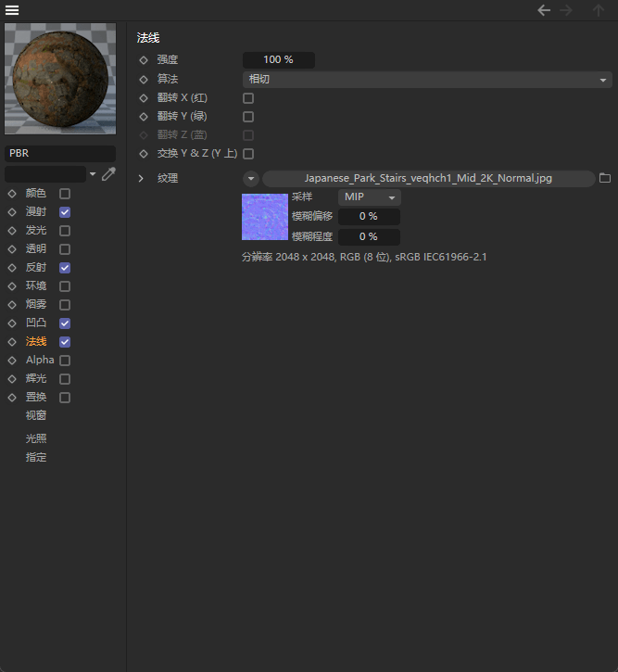Open the 算法 dropdown showing 相切

point(427,80)
